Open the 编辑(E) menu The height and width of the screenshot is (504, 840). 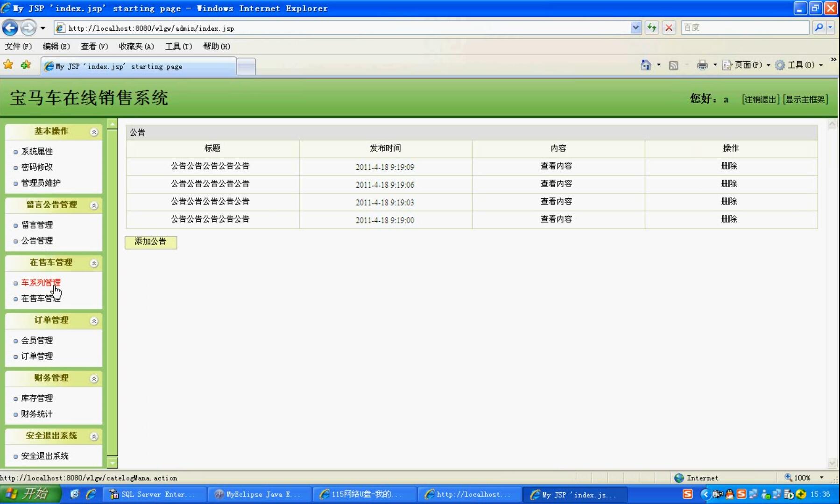click(x=56, y=46)
